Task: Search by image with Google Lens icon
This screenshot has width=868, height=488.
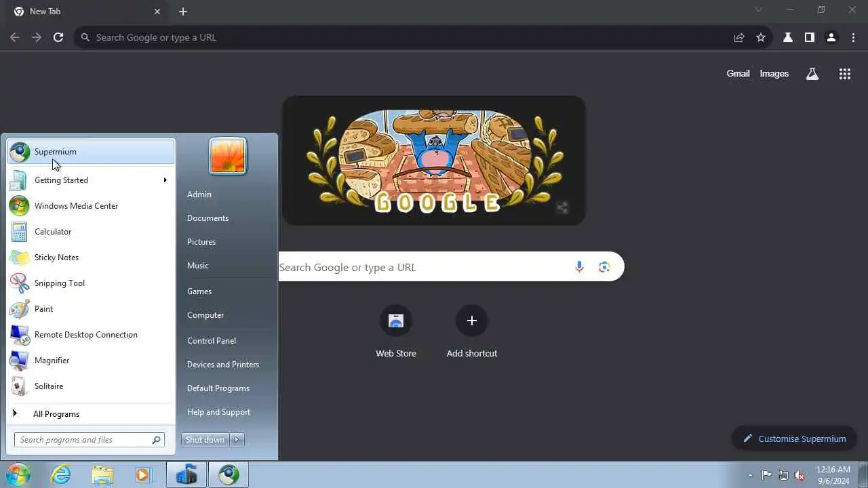Action: coord(604,267)
